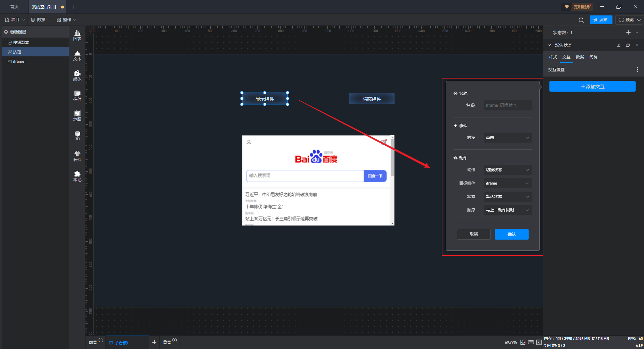The width and height of the screenshot is (644, 349).
Task: Open the 3D components panel
Action: [77, 136]
